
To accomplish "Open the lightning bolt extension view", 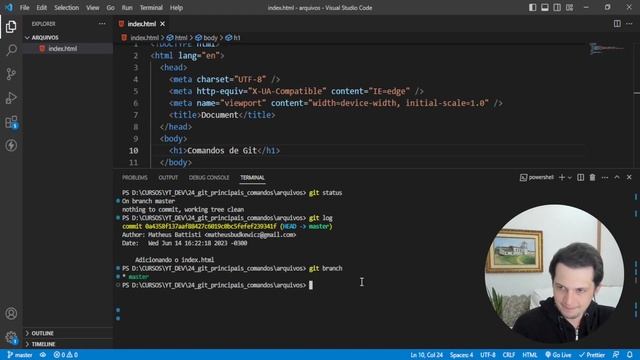I will coord(11,145).
